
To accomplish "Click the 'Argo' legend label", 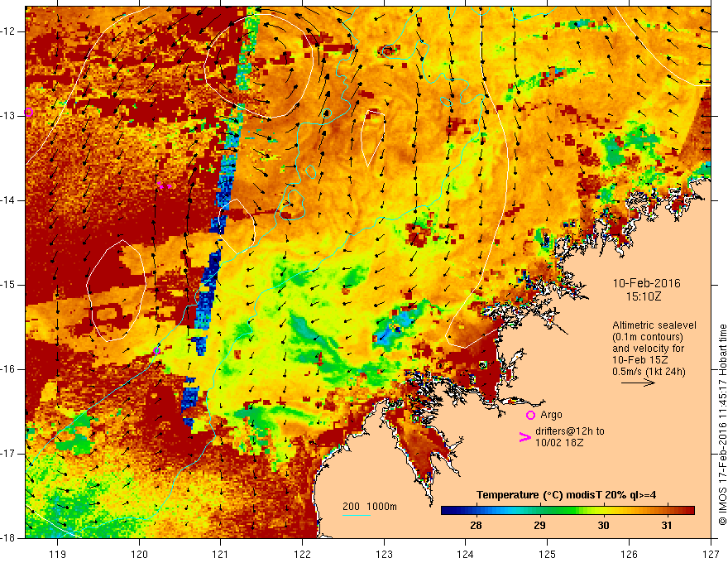I will (551, 415).
